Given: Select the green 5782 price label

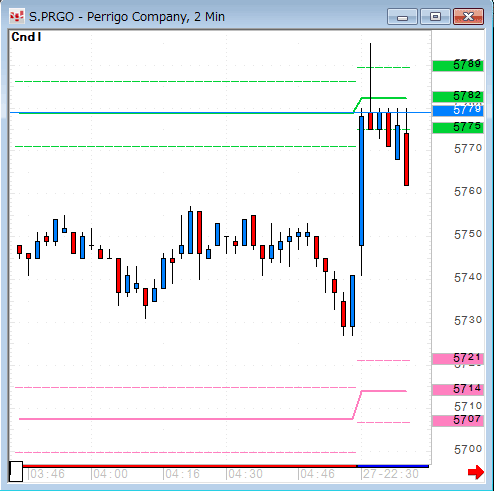Looking at the screenshot, I should tap(458, 96).
